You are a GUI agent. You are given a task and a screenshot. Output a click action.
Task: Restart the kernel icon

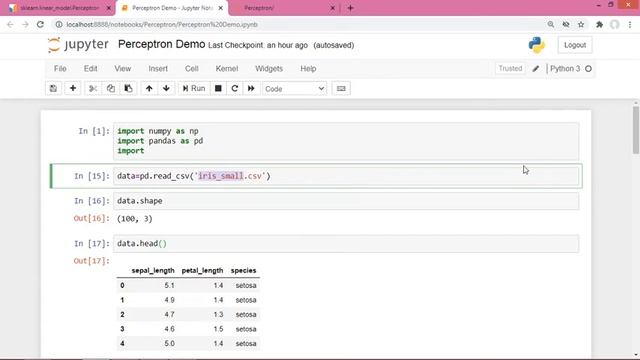tap(234, 89)
